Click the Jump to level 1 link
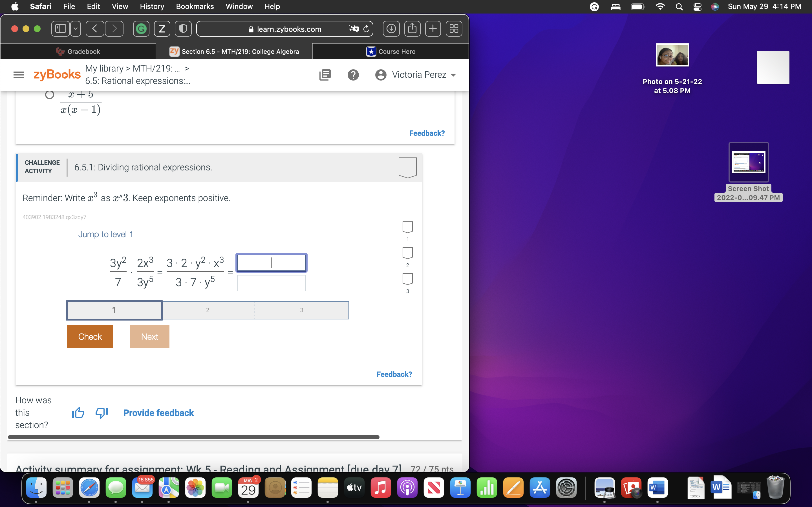This screenshot has width=812, height=507. [x=105, y=234]
